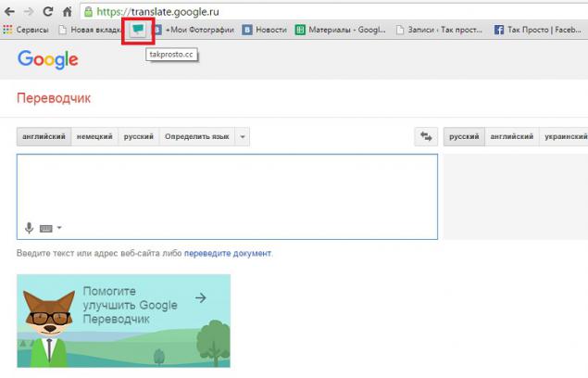Image resolution: width=588 pixels, height=378 pixels.
Task: Follow the переведите документ link
Action: [x=228, y=253]
